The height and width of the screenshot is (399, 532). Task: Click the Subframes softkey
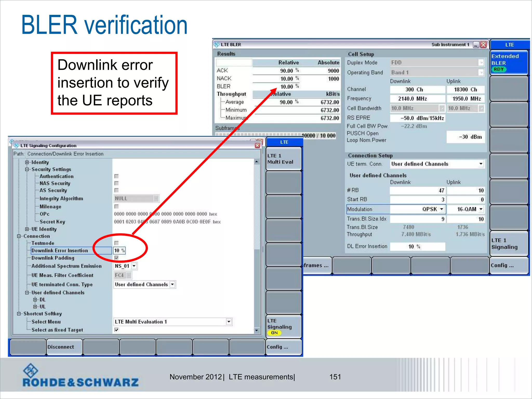pyautogui.click(x=317, y=265)
